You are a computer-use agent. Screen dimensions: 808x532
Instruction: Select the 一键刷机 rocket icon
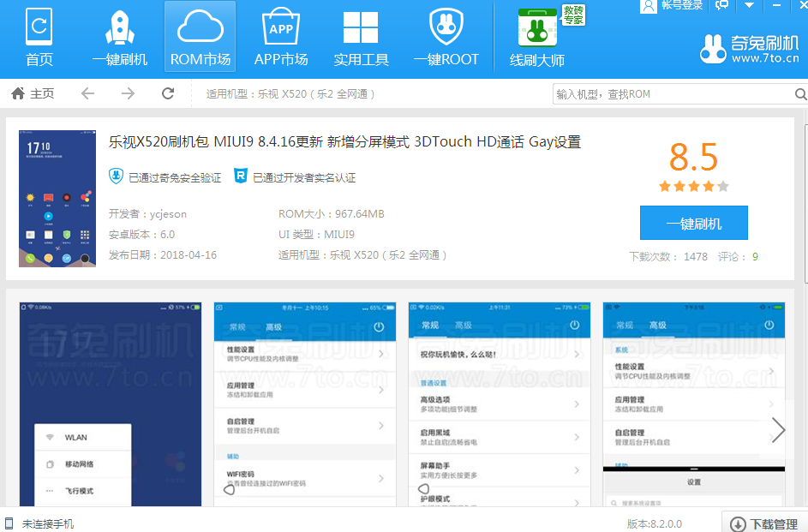120,27
